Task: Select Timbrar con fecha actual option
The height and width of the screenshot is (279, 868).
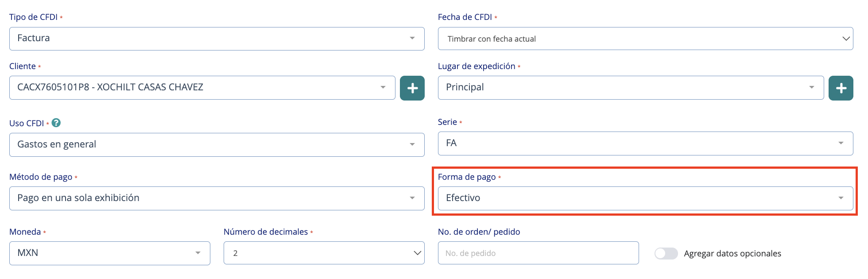Action: click(x=645, y=39)
